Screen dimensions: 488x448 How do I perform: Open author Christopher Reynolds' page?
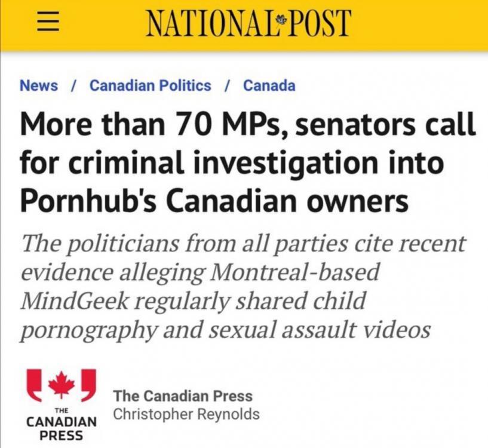(x=186, y=415)
